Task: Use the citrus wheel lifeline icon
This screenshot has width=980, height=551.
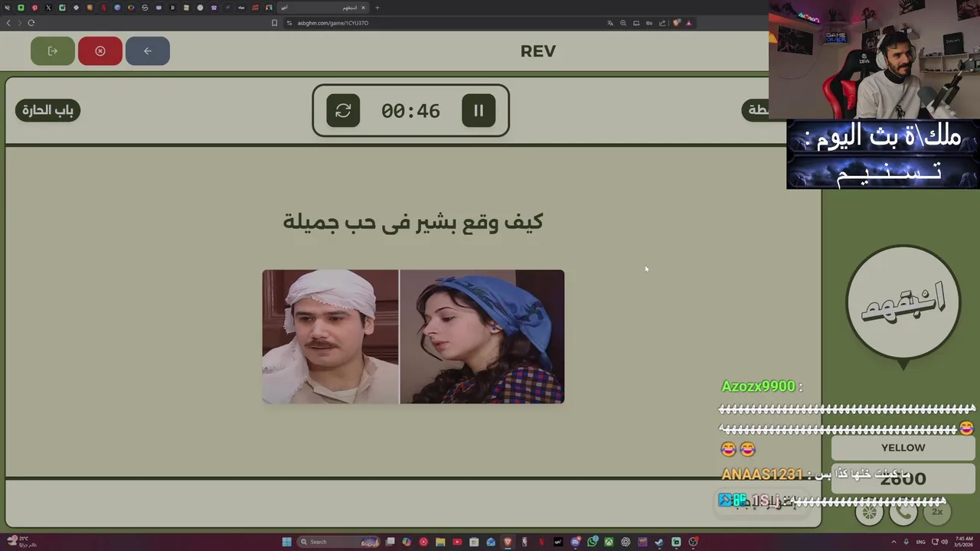Action: pyautogui.click(x=870, y=513)
